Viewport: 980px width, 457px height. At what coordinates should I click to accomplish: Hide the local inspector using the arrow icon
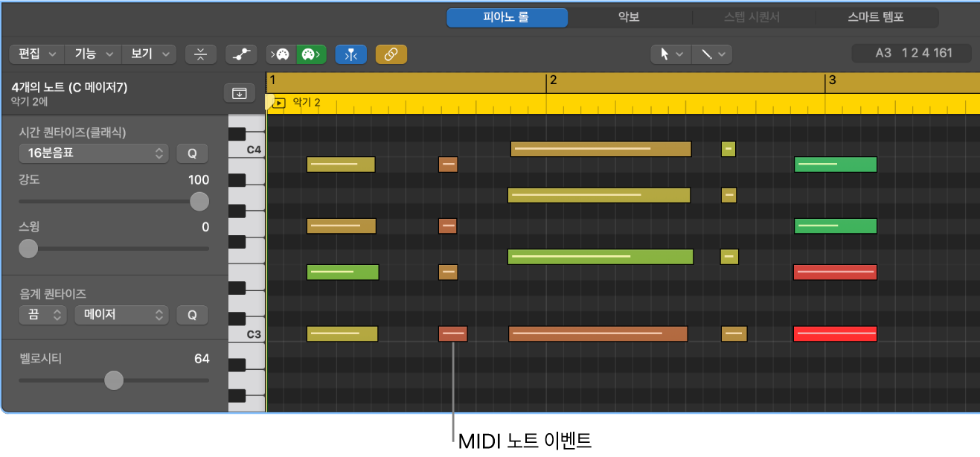240,93
